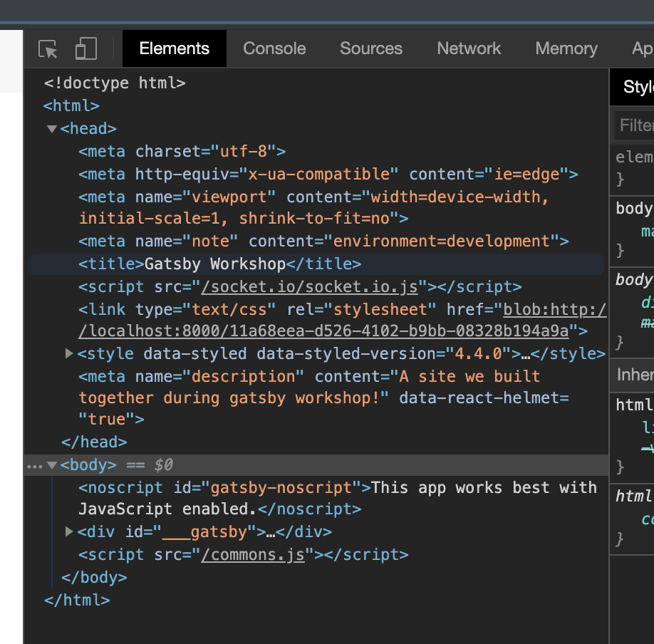Open the /commons.js script link
Screen dimensions: 654x644
(x=253, y=555)
